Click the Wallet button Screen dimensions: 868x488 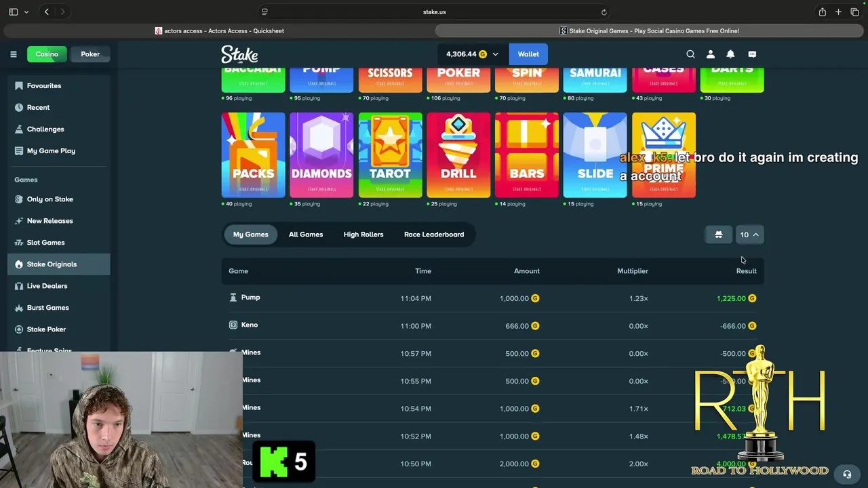pos(528,54)
